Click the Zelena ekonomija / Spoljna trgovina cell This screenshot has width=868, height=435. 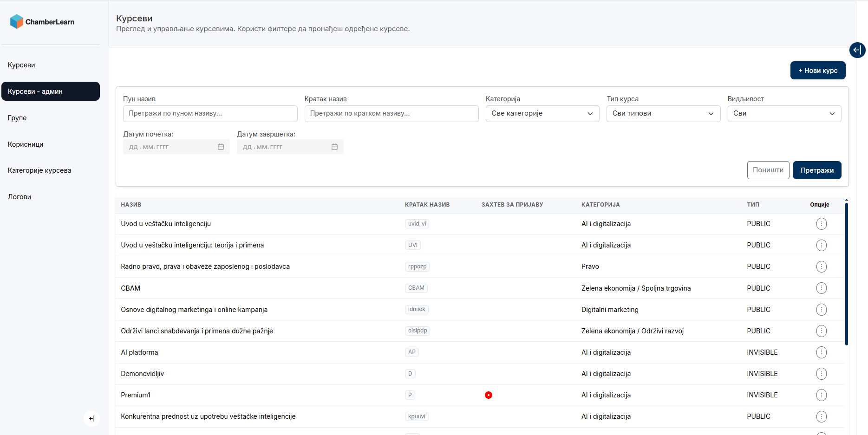click(x=636, y=288)
